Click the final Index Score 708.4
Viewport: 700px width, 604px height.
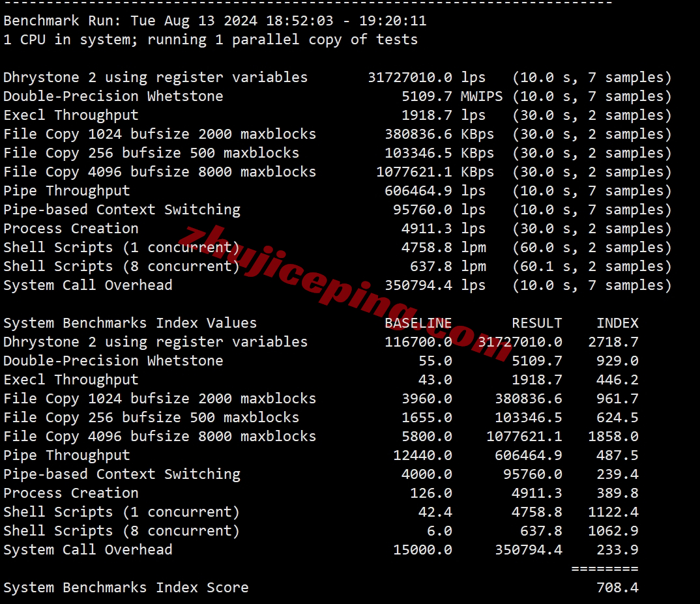(x=617, y=588)
